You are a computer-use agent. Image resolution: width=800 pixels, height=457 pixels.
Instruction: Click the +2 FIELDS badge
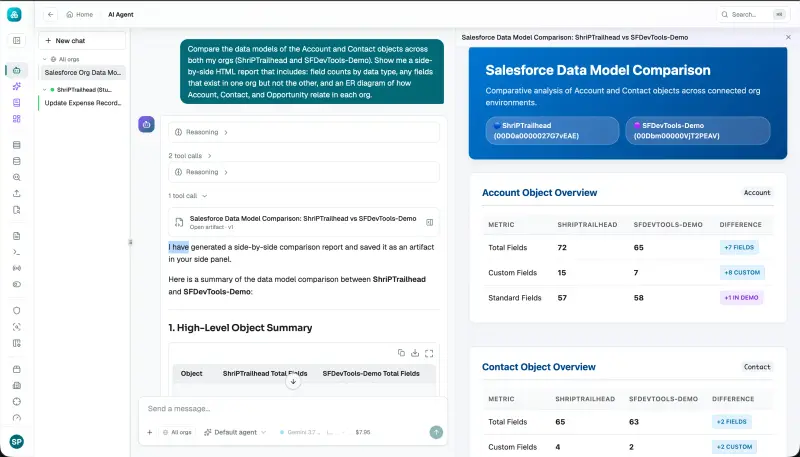click(732, 422)
